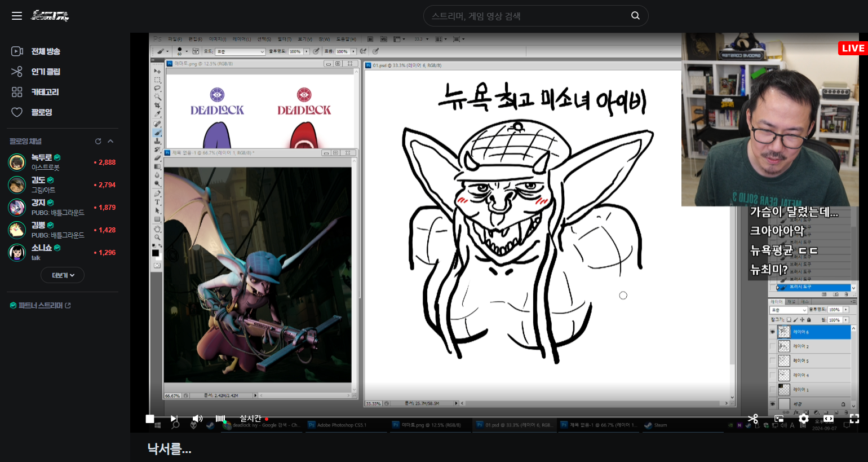Open the Photoshop 파일(F) menu

[175, 39]
